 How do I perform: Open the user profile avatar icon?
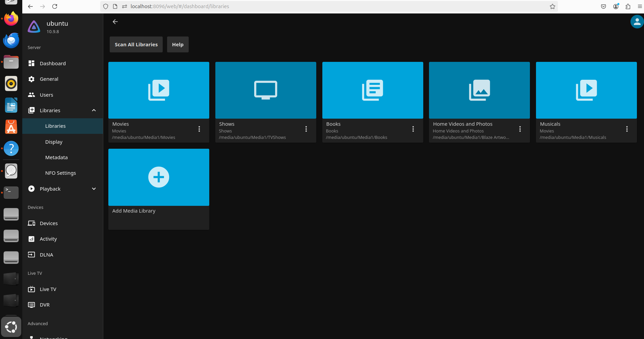click(x=637, y=22)
